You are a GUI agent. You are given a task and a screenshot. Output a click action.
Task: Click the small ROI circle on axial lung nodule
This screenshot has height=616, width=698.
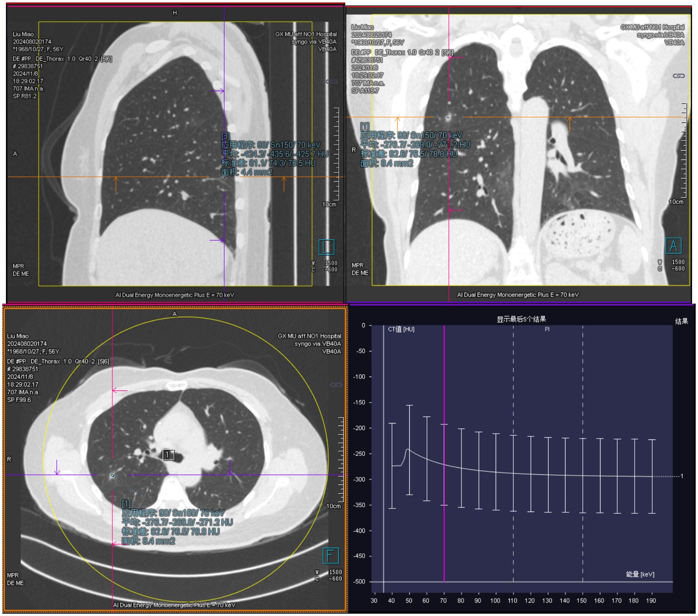point(112,475)
